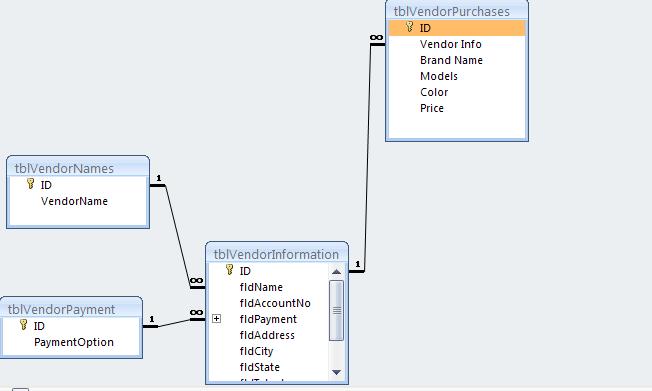Select the PaymentOption field
The width and height of the screenshot is (652, 391).
(74, 342)
